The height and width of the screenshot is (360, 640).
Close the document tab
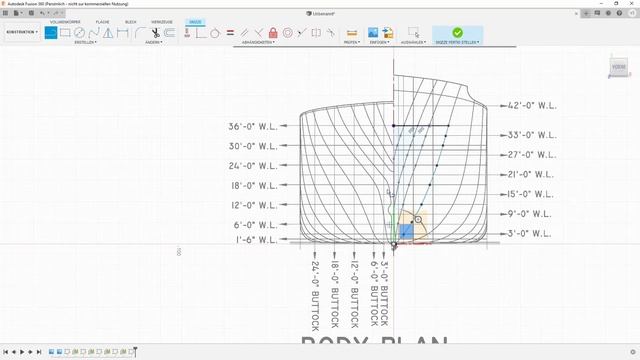click(x=576, y=13)
